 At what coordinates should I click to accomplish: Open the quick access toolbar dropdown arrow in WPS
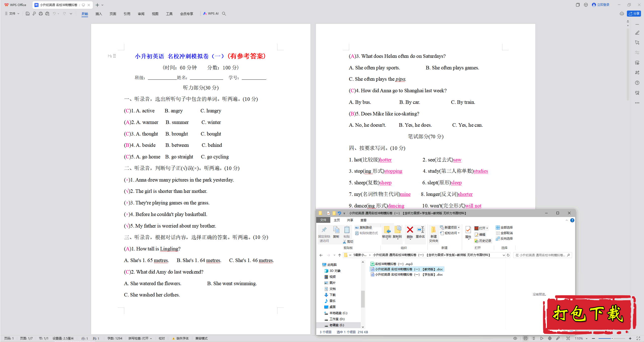[x=71, y=14]
